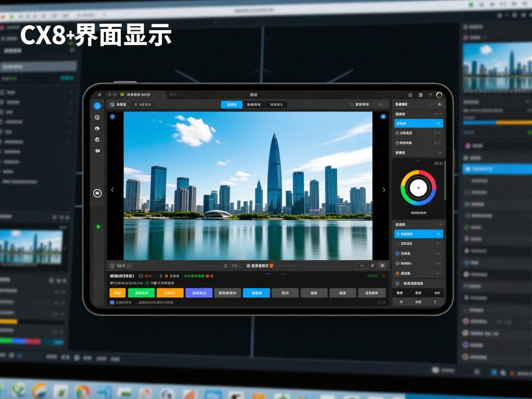The image size is (532, 399).
Task: Click the green arrow icon in left sidebar
Action: [97, 227]
